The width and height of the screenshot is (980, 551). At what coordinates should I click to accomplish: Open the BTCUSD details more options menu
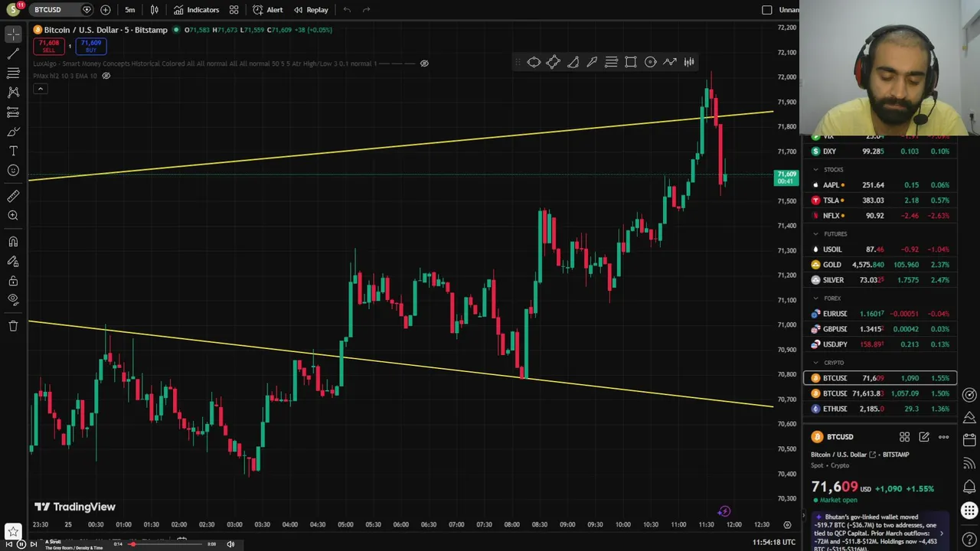(943, 437)
